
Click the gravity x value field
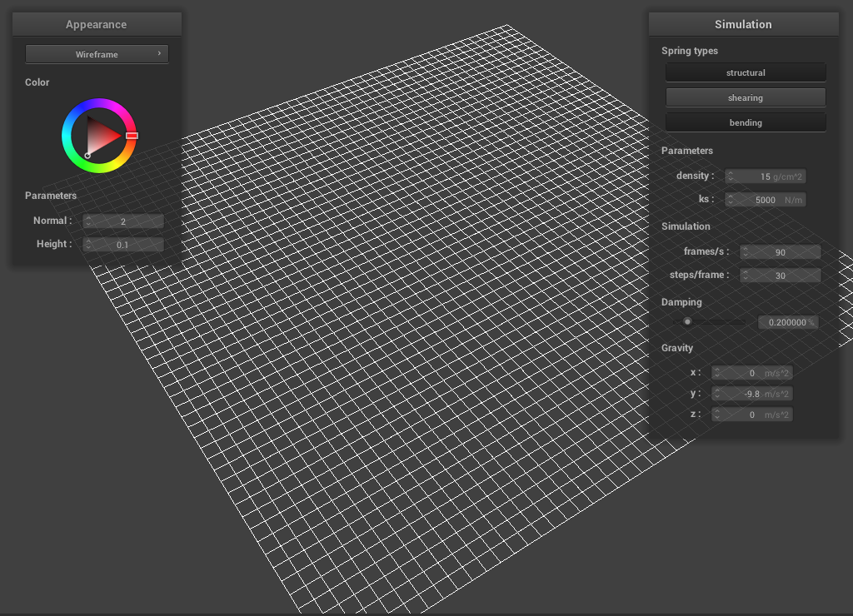752,372
